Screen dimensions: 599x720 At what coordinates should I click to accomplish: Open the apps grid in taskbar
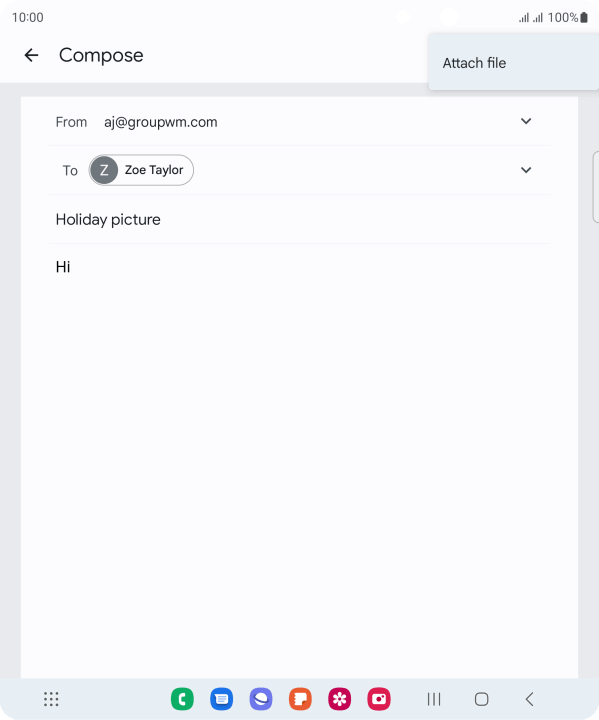(51, 699)
